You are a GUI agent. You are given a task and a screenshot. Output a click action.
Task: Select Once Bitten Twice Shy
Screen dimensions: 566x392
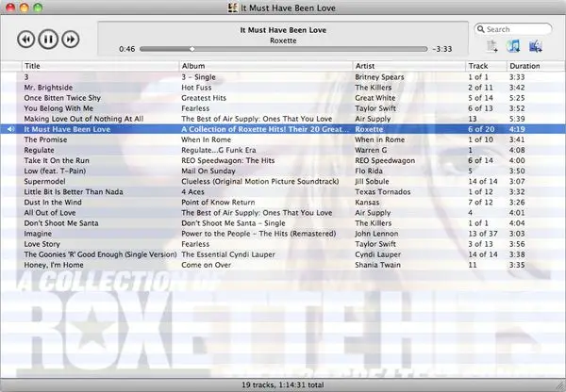tap(62, 98)
